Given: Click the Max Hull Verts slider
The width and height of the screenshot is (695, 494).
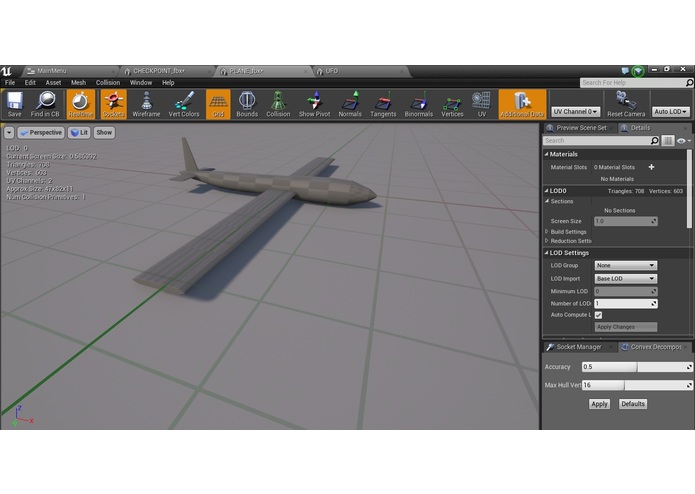Looking at the screenshot, I should 636,385.
